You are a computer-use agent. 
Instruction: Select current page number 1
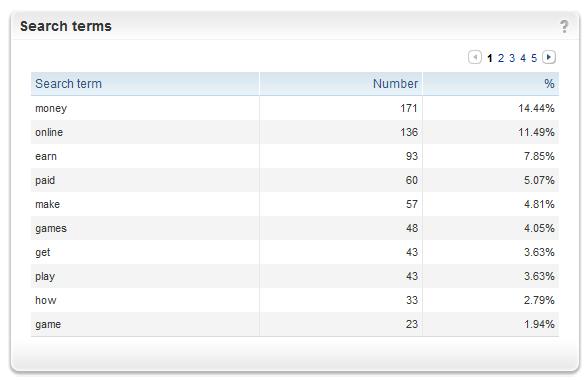490,58
